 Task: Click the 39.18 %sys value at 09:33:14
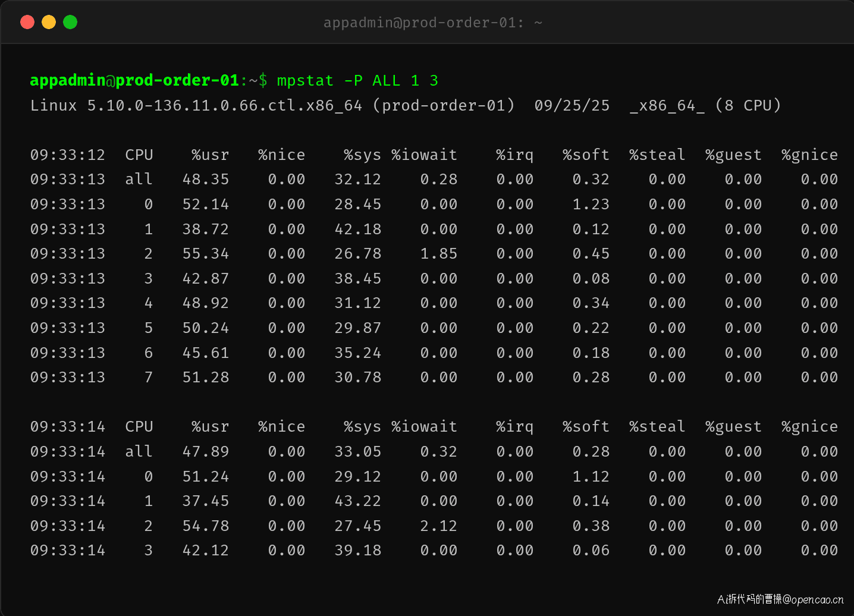[x=357, y=550]
